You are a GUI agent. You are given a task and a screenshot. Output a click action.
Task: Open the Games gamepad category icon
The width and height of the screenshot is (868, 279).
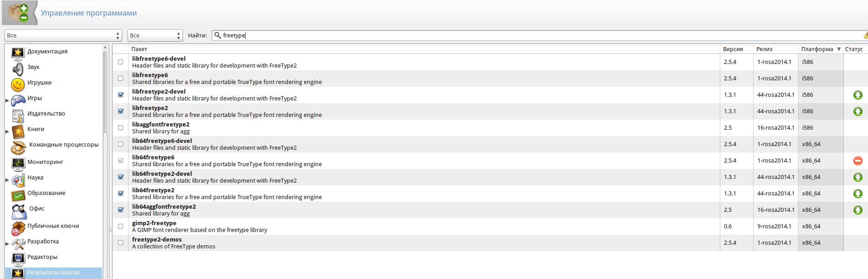coord(18,100)
